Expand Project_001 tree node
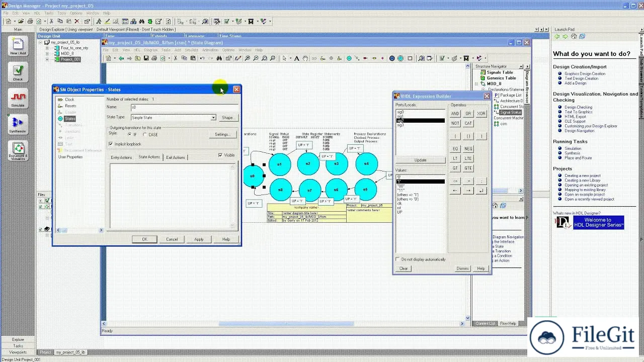 [47, 59]
